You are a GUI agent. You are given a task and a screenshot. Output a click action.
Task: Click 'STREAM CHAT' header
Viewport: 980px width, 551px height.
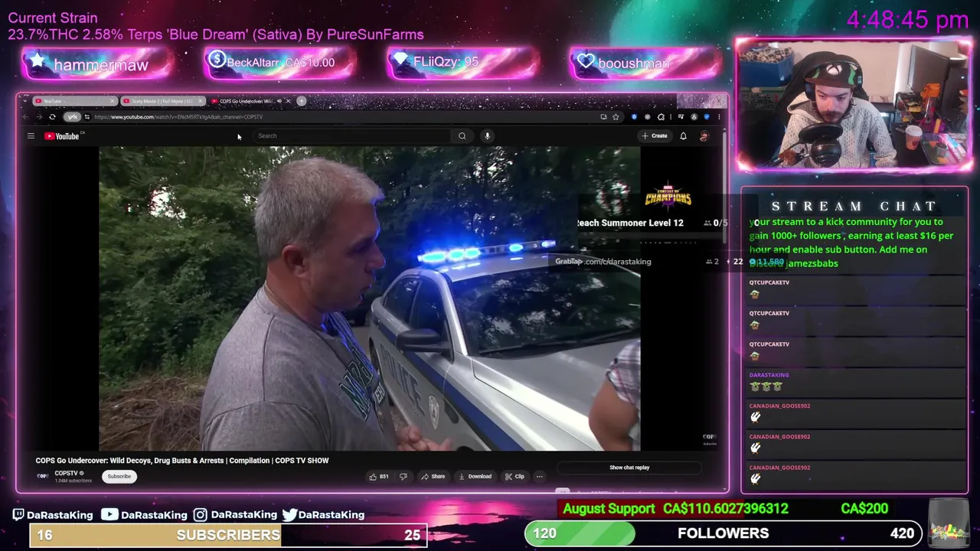854,206
